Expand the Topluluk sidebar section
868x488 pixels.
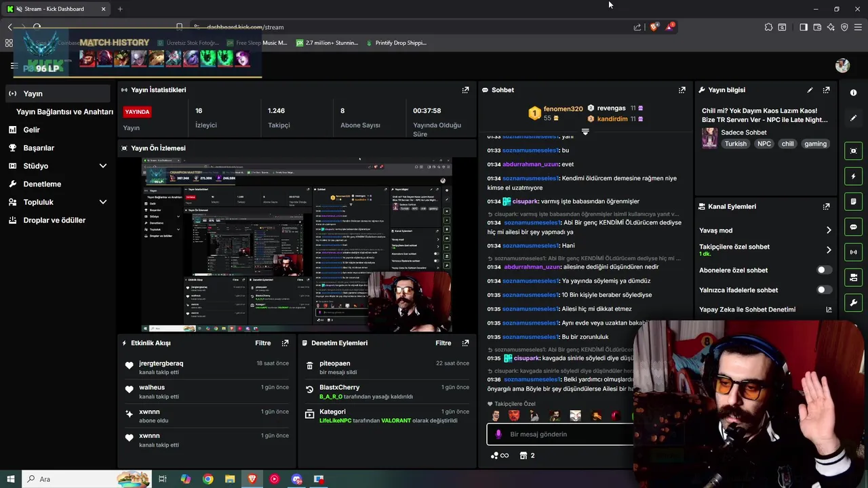point(103,202)
